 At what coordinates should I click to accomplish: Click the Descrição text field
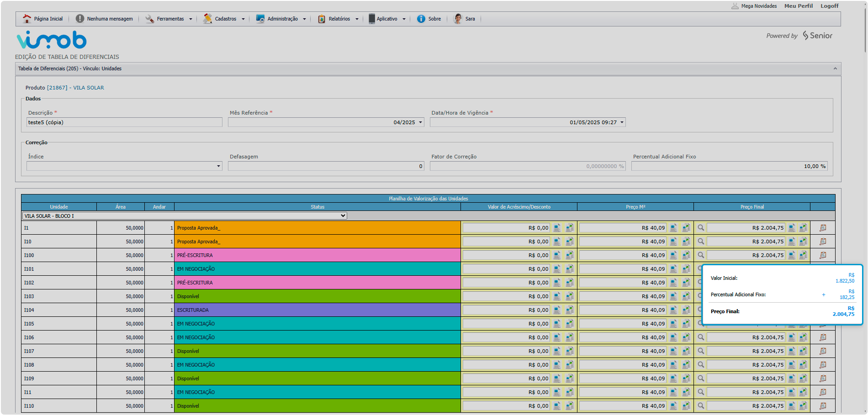click(124, 122)
